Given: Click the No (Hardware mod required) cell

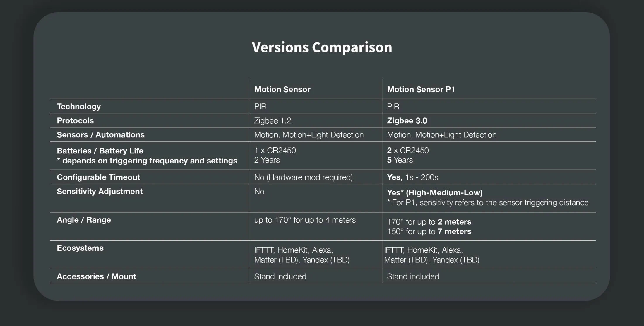Looking at the screenshot, I should [x=303, y=177].
